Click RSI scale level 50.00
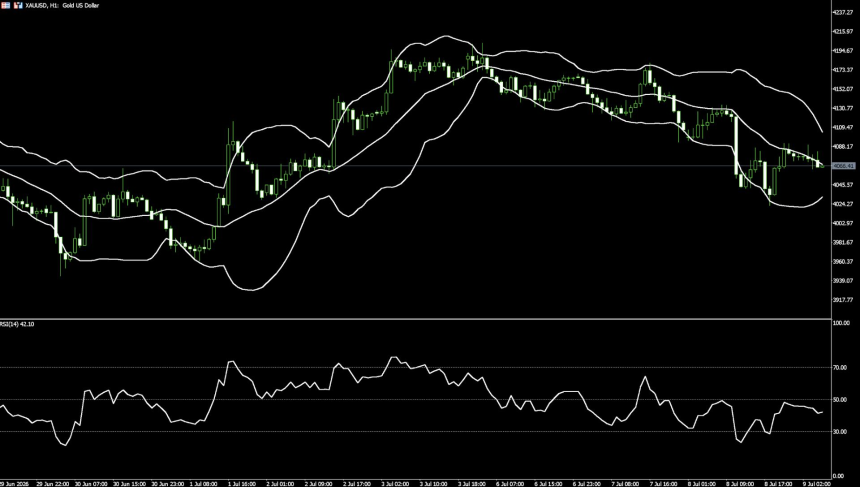This screenshot has height=487, width=860. coord(840,400)
